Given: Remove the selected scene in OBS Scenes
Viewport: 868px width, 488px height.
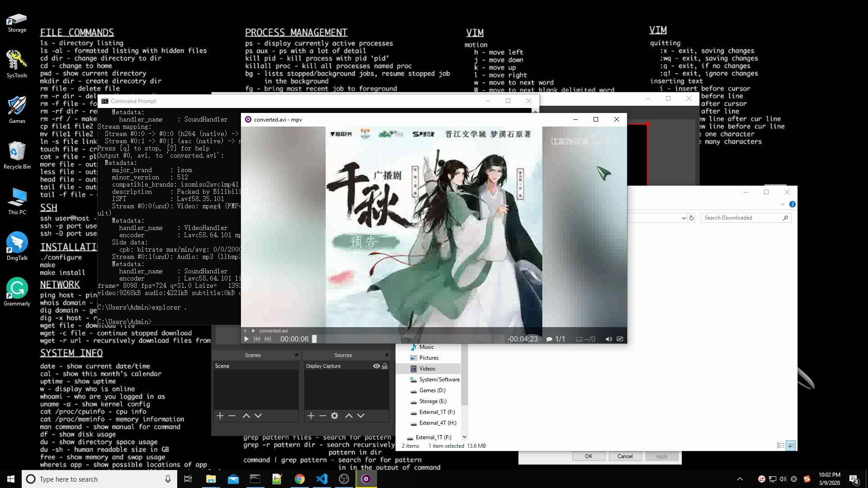Looking at the screenshot, I should pyautogui.click(x=232, y=416).
